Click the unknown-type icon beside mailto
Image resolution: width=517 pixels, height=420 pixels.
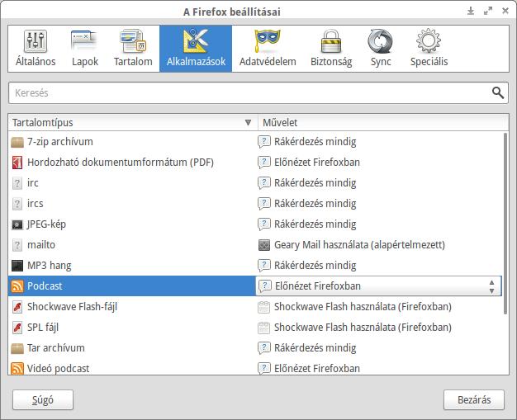[17, 245]
